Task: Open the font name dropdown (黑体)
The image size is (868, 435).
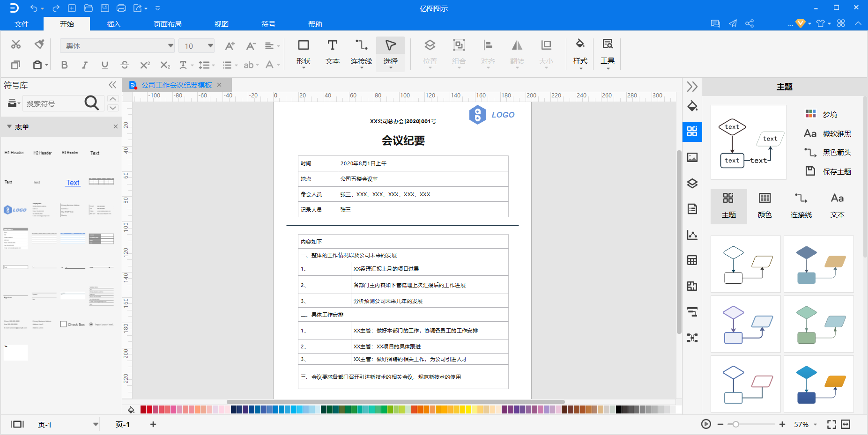Action: pos(171,45)
